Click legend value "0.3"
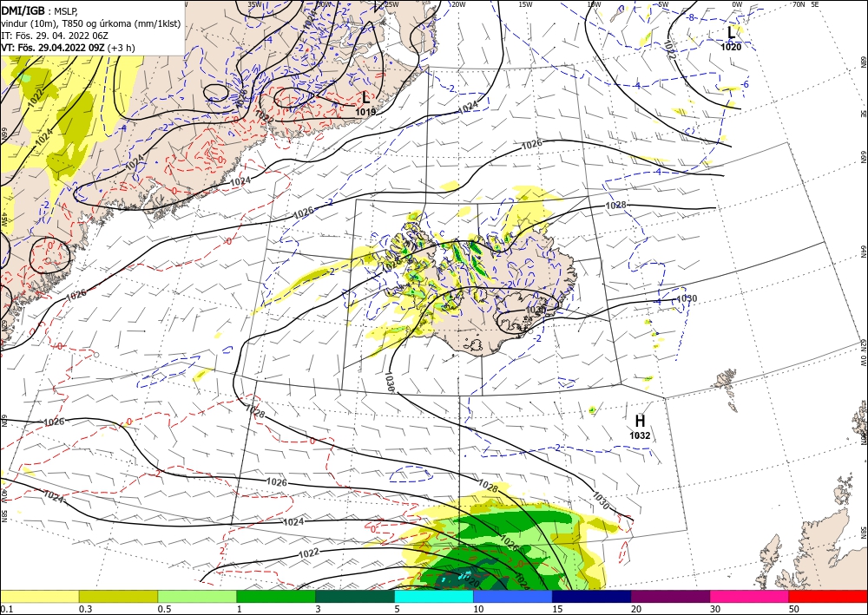Screen dimensions: 868x615 click(85, 609)
